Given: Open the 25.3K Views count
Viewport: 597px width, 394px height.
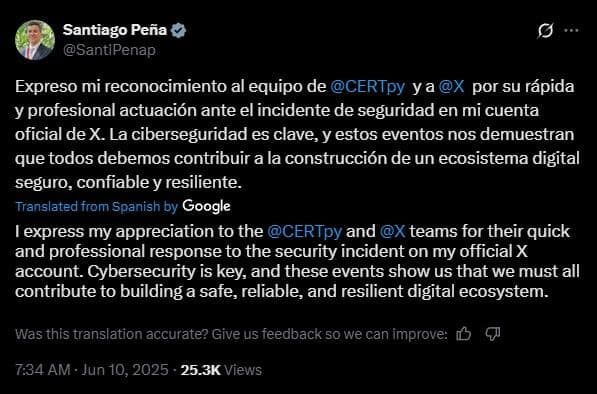Looking at the screenshot, I should click(x=221, y=370).
